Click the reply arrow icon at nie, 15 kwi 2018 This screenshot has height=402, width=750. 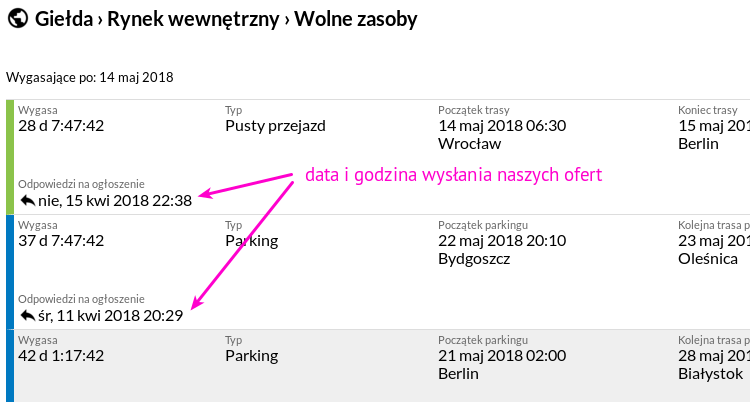point(28,201)
